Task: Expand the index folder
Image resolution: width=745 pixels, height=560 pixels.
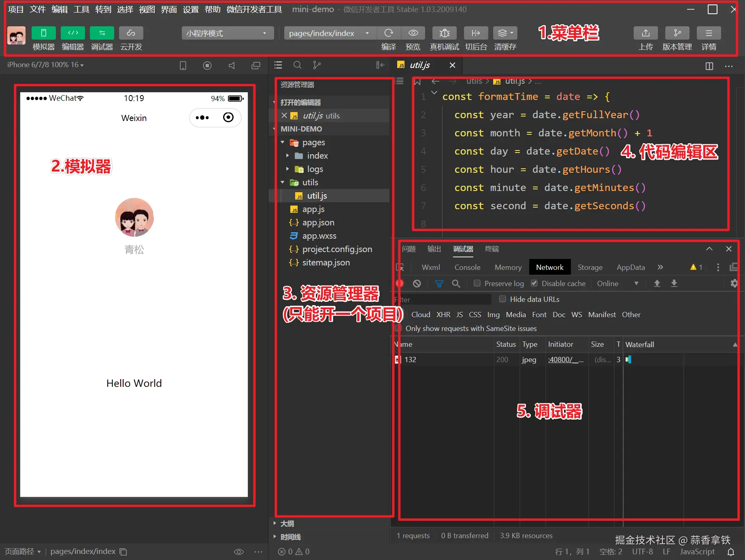Action: 287,156
